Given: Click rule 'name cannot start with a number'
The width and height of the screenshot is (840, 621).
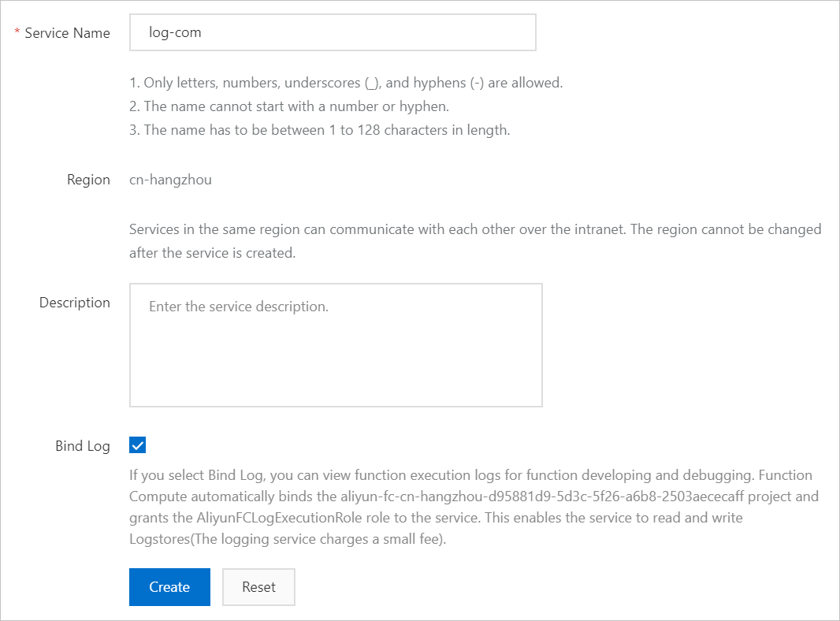Looking at the screenshot, I should [289, 106].
